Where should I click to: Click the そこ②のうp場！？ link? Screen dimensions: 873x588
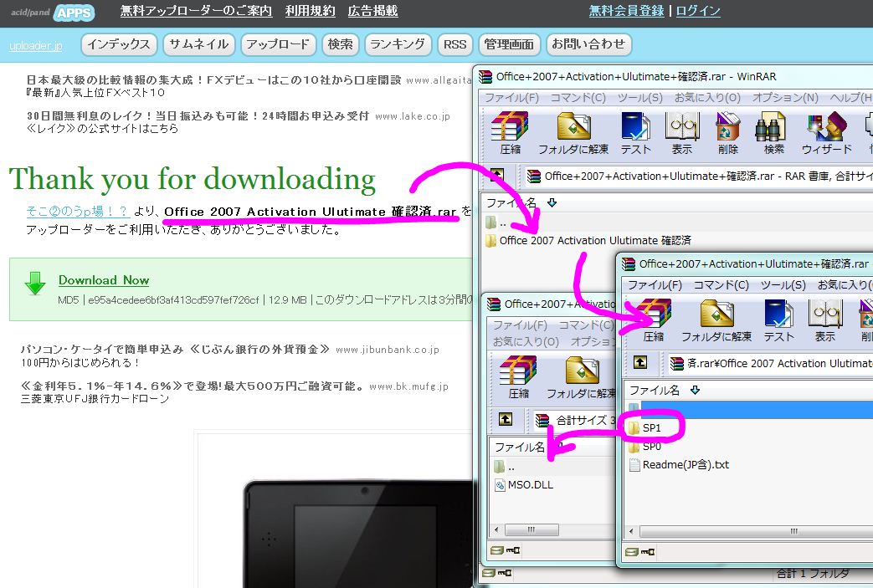tap(77, 212)
